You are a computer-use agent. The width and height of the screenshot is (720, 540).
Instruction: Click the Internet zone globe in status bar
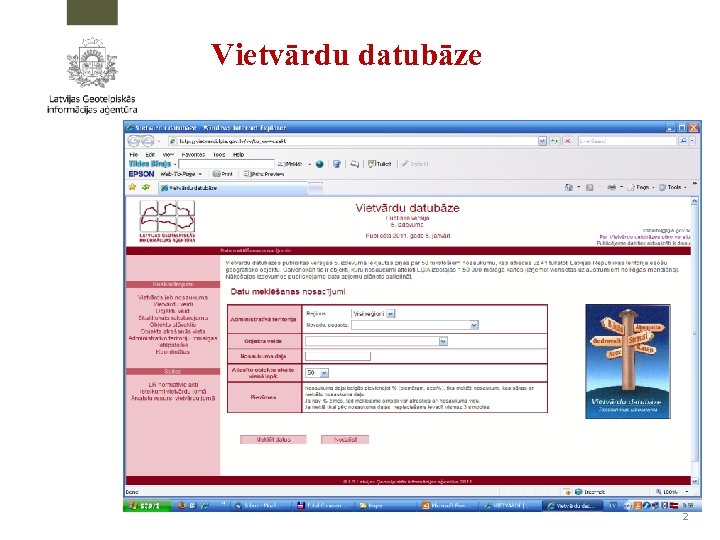click(x=579, y=492)
